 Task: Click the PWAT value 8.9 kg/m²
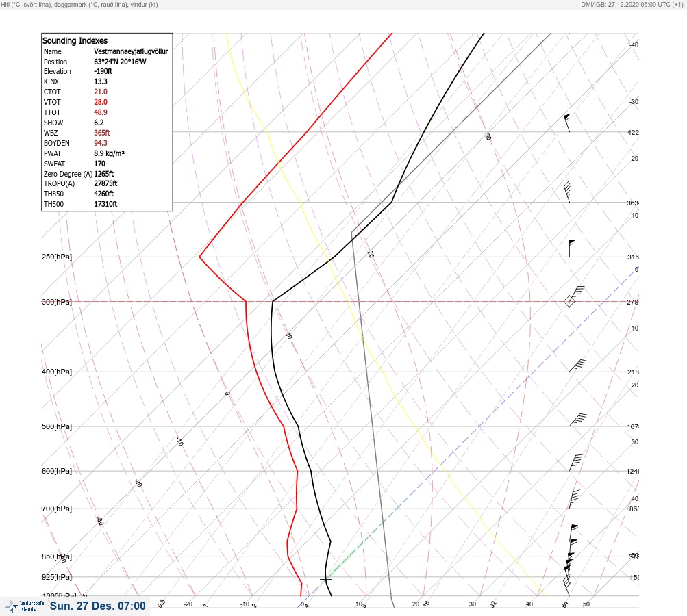click(x=109, y=153)
